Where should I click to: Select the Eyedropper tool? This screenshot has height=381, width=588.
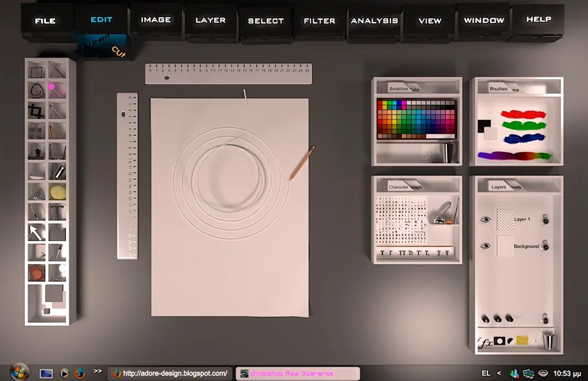[57, 253]
